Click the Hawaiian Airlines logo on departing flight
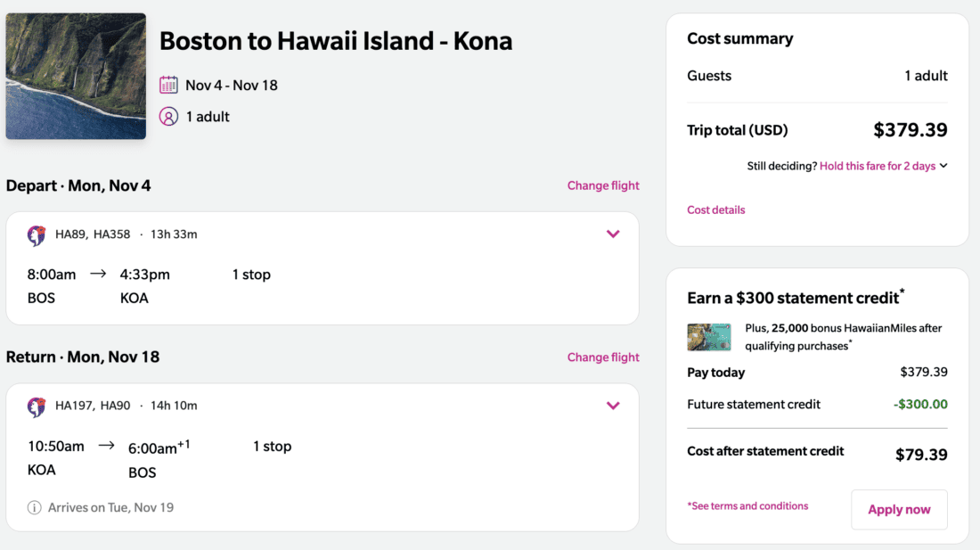The width and height of the screenshot is (980, 550). tap(37, 235)
